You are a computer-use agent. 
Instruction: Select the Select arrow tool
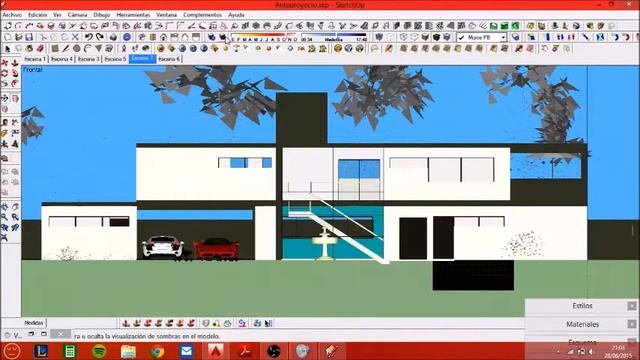coord(7,49)
